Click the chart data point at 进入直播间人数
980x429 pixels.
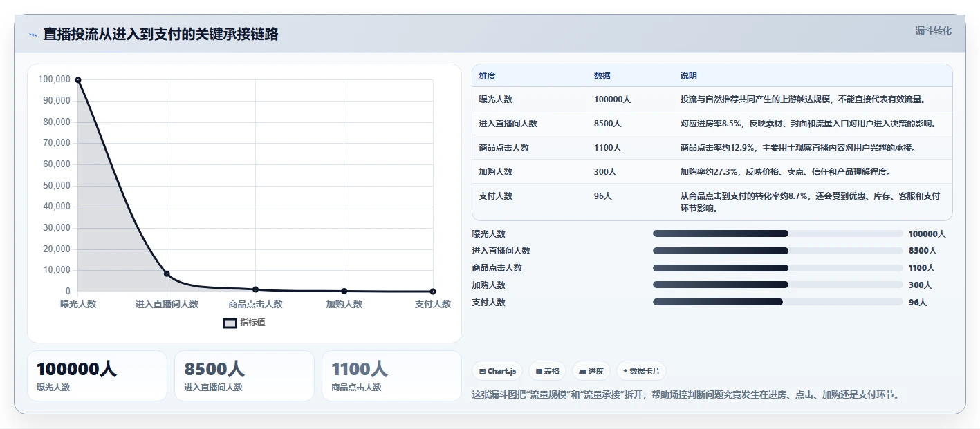(x=167, y=274)
